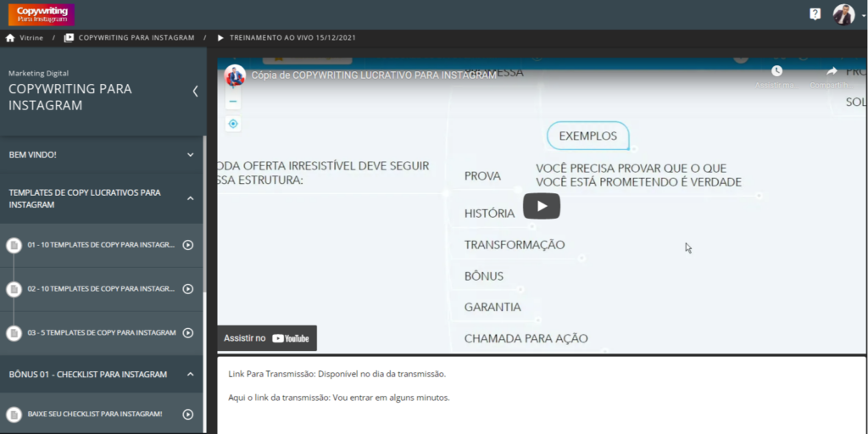Click the YouTube channel avatar in video
This screenshot has width=868, height=434.
tap(235, 75)
